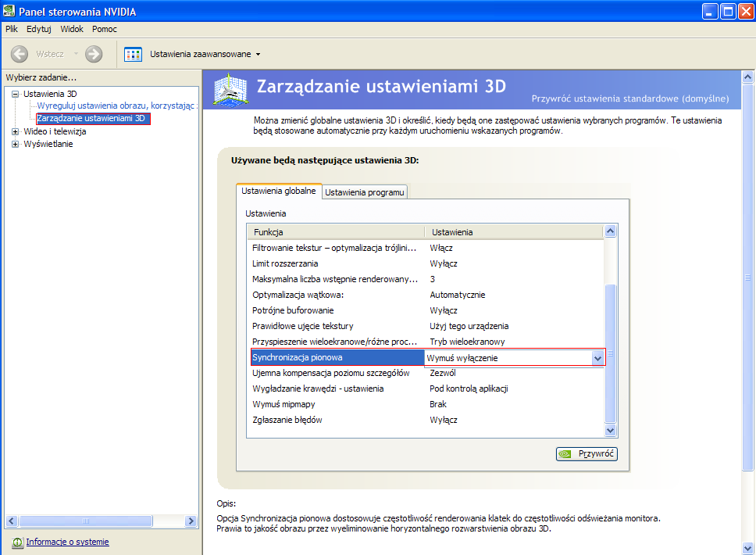Open the Edytuj menu
The height and width of the screenshot is (555, 756).
pos(39,29)
